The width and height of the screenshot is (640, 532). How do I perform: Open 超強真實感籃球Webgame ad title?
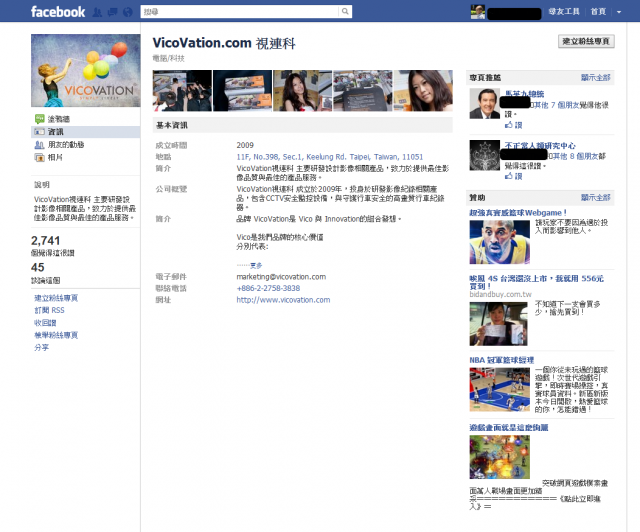(518, 213)
